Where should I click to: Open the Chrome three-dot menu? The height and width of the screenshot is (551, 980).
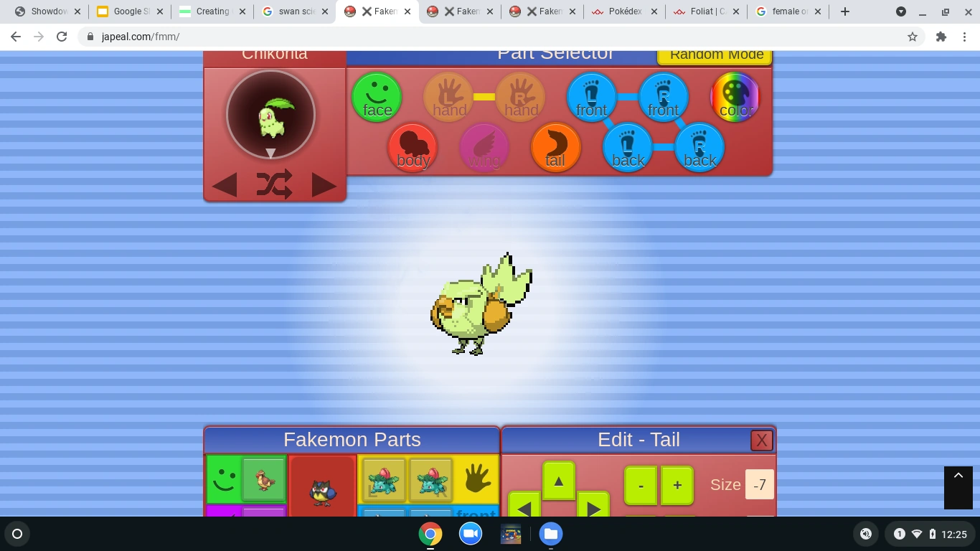point(965,37)
